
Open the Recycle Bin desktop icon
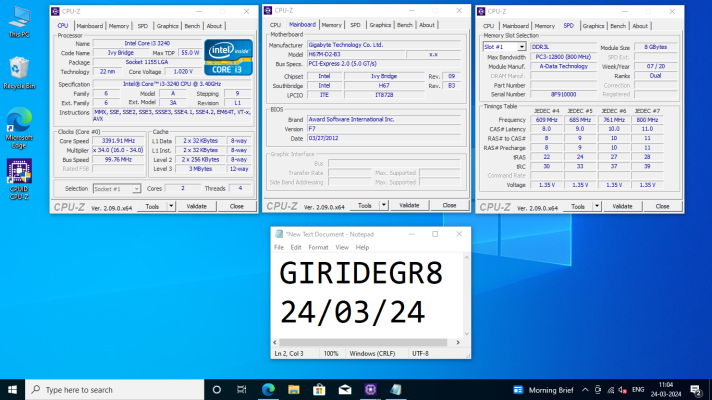click(x=19, y=73)
